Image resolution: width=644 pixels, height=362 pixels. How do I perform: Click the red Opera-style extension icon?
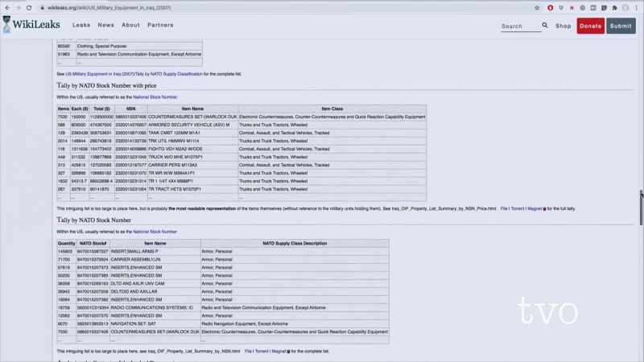coord(551,8)
